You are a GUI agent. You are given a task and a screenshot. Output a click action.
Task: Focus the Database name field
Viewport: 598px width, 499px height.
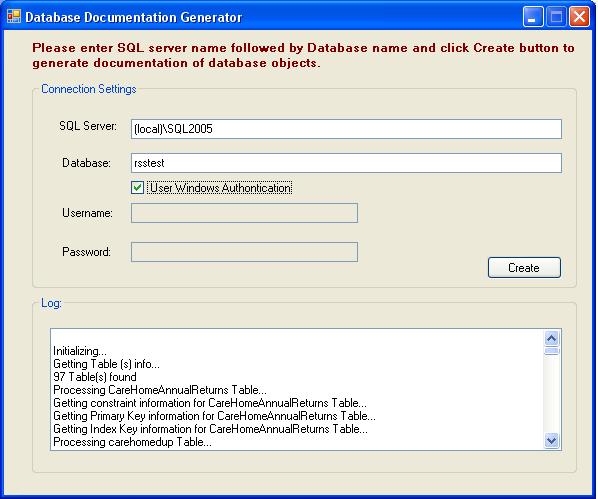[346, 163]
